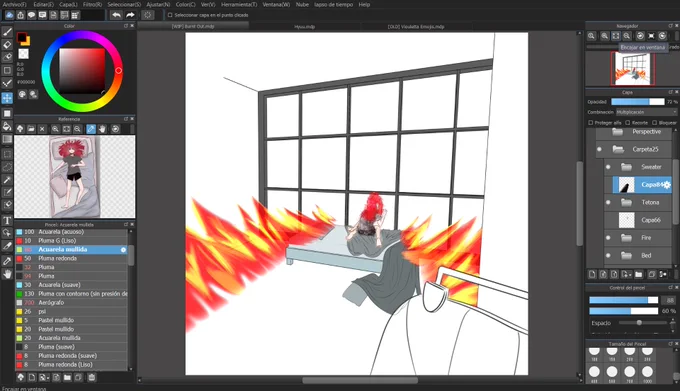Screen dimensions: 680x391
Task: Toggle the Proteger alfa checkbox
Action: coord(591,123)
